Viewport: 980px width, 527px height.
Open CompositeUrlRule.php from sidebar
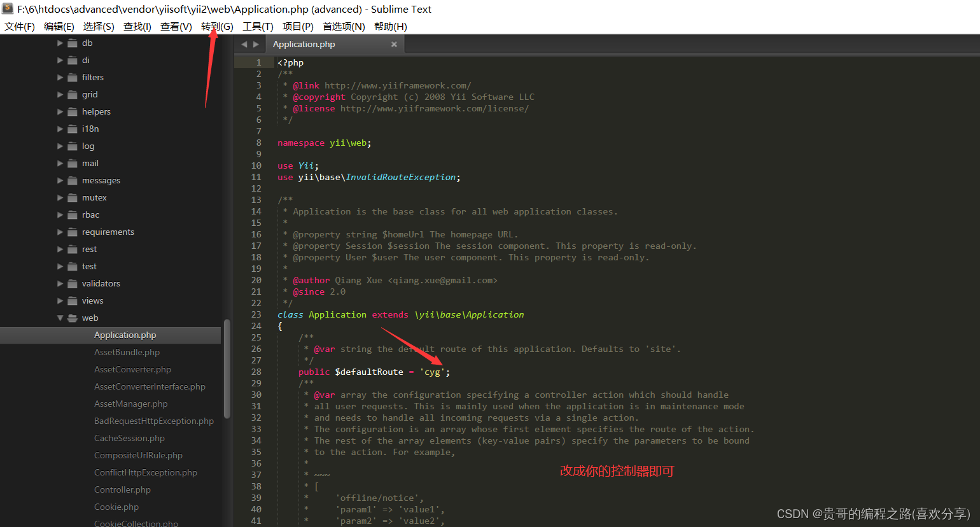[x=138, y=455]
